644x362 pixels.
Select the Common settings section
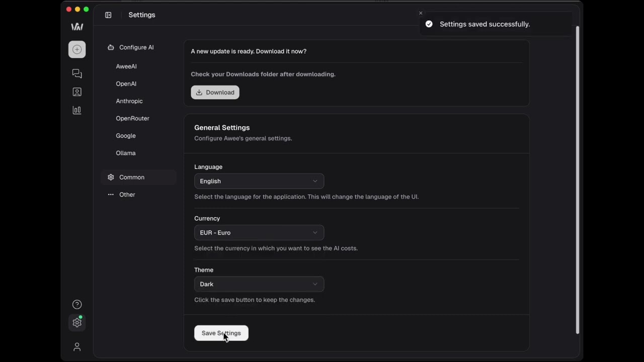click(132, 177)
